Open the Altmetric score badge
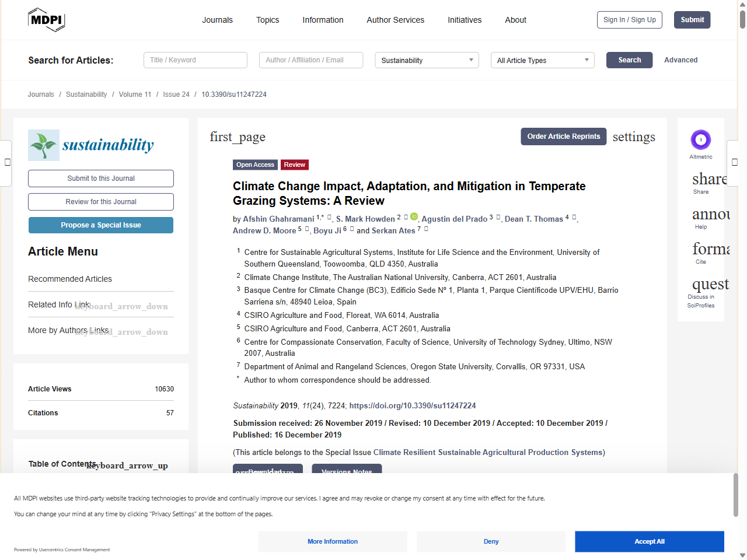This screenshot has height=560, width=747. click(701, 140)
